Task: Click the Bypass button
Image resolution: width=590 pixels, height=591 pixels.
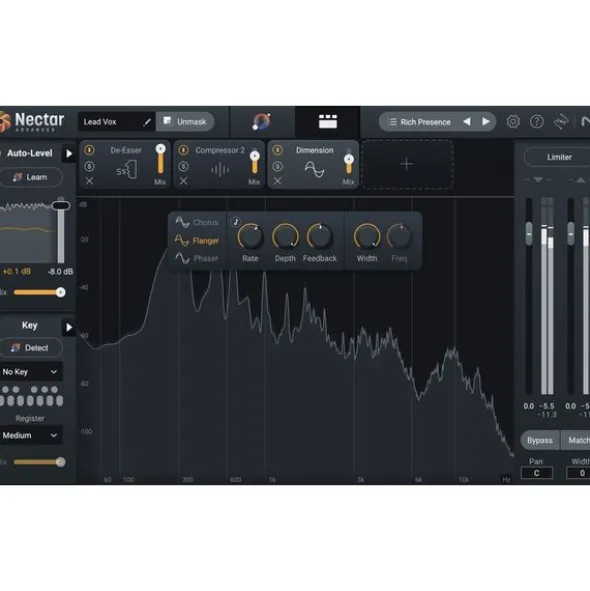Action: [x=539, y=440]
